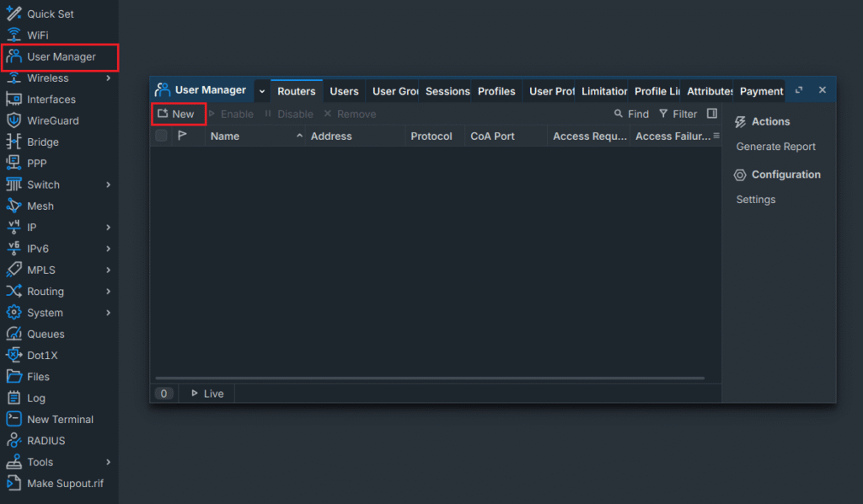Switch to the Users tab
Image resolution: width=863 pixels, height=504 pixels.
[x=344, y=91]
